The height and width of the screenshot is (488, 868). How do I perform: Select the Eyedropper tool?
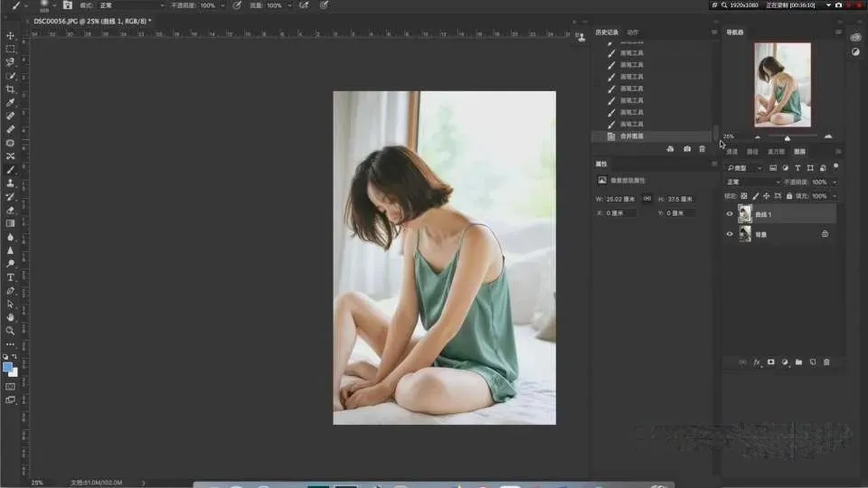click(11, 103)
